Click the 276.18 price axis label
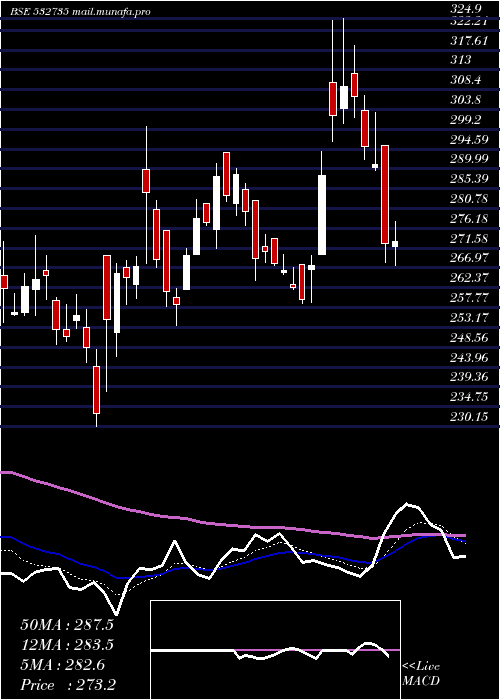Screen dimensions: 500x700 469,218
